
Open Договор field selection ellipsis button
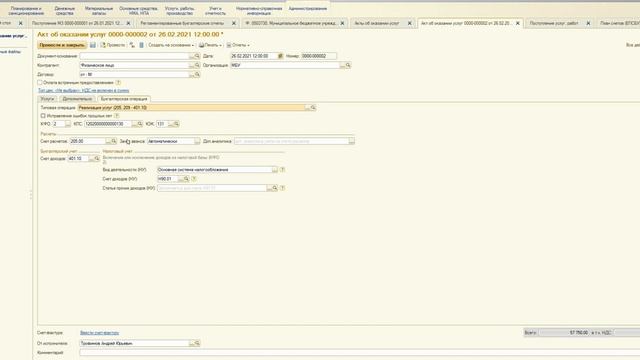pyautogui.click(x=191, y=75)
